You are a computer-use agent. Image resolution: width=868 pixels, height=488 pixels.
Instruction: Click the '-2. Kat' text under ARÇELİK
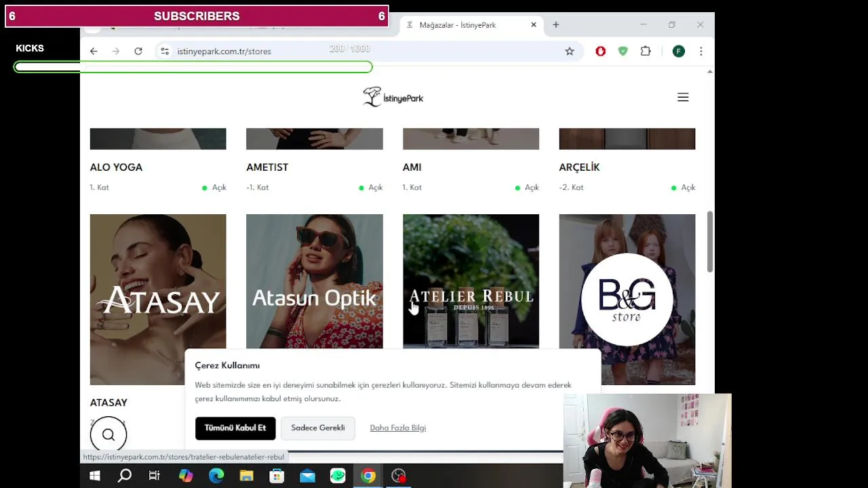click(571, 188)
